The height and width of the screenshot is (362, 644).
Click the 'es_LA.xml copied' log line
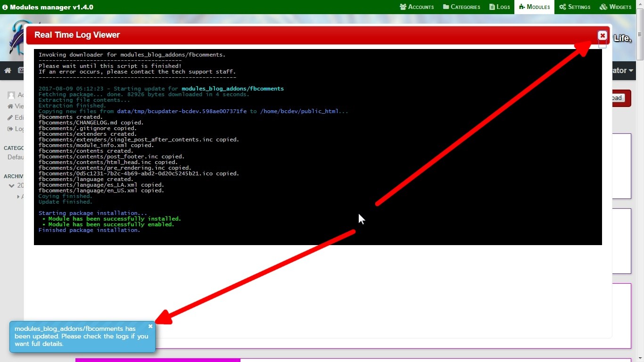click(101, 185)
